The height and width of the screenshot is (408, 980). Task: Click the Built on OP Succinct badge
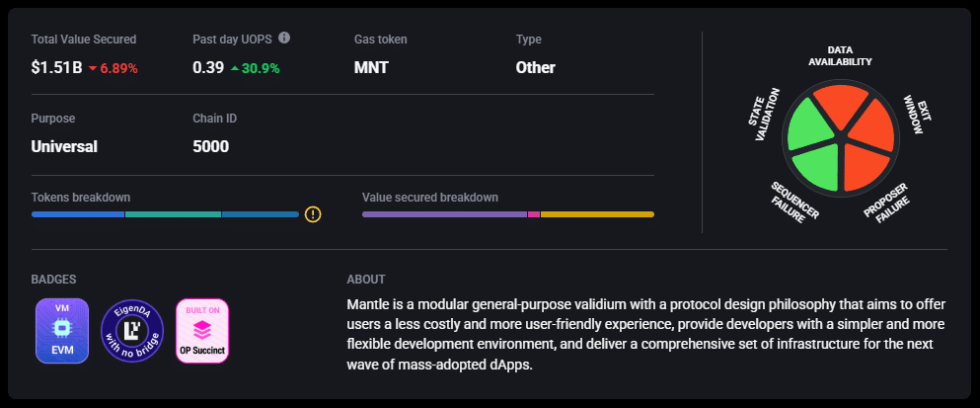[201, 330]
